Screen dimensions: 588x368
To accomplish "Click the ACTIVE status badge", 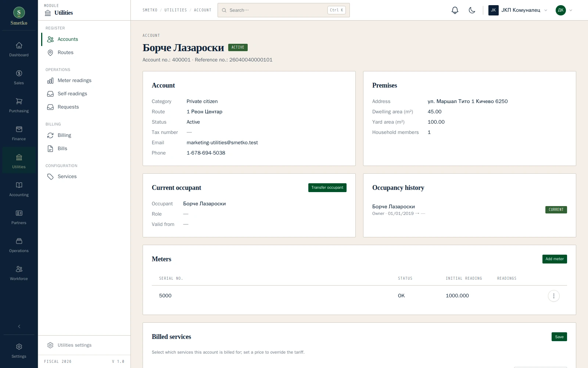I will (238, 47).
